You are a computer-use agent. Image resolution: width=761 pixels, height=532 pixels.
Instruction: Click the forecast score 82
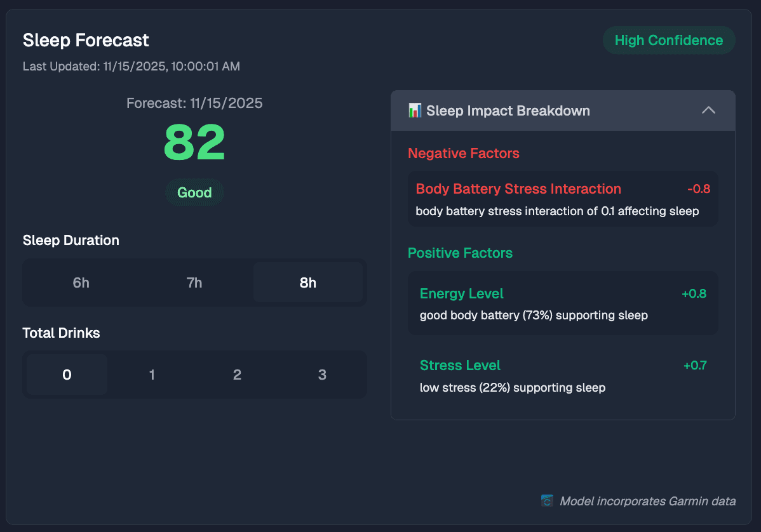pos(194,142)
